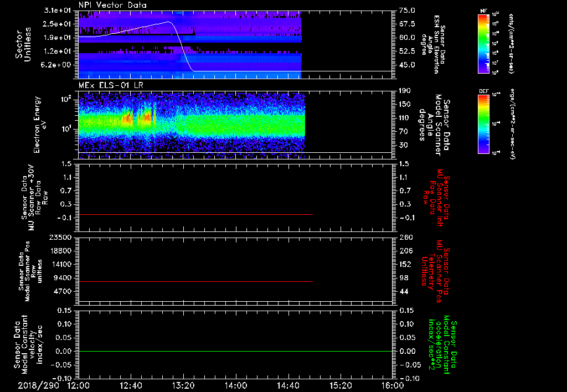Select the "MEx ELS-01 LR" panel title
567x392 pixels.
coord(110,86)
